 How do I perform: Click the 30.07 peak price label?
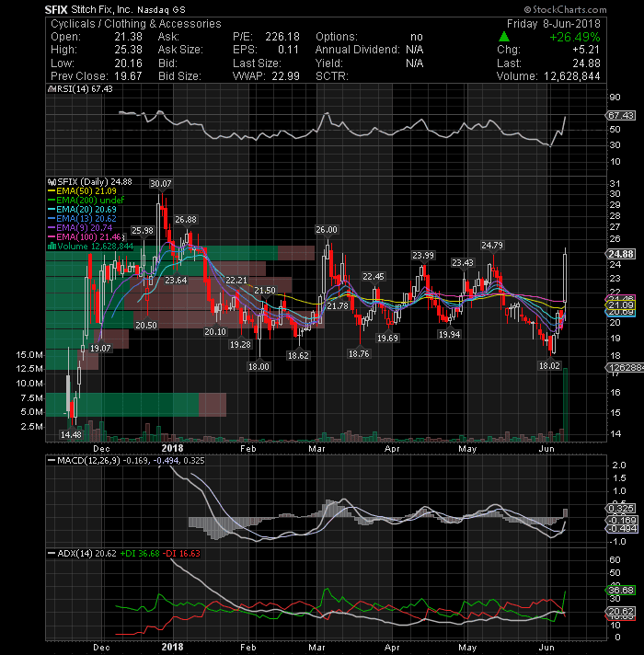[x=161, y=183]
